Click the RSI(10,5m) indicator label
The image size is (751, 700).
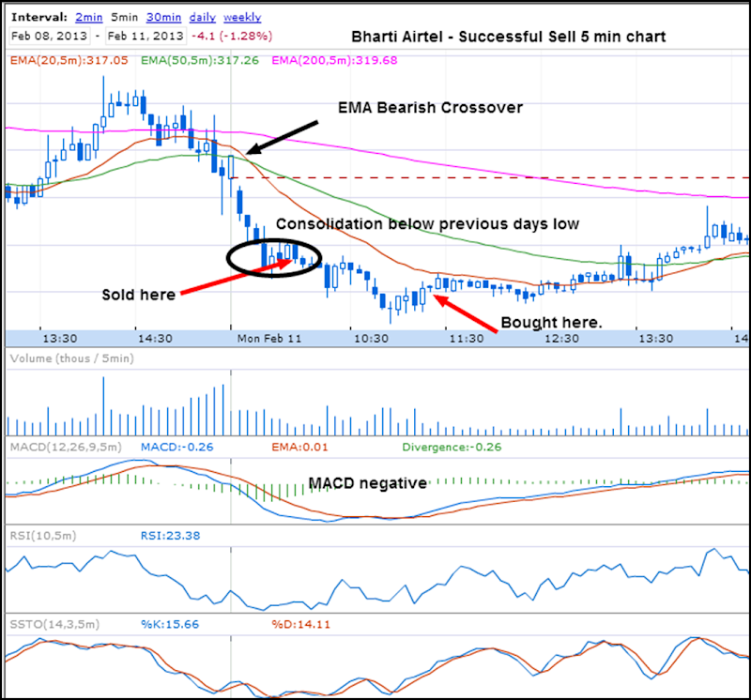[43, 536]
